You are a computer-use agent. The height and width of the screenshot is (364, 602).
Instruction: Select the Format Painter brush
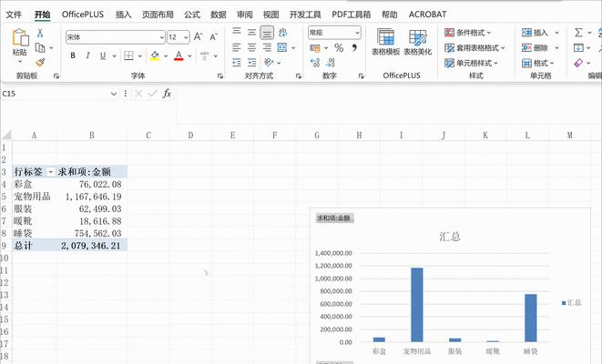40,62
